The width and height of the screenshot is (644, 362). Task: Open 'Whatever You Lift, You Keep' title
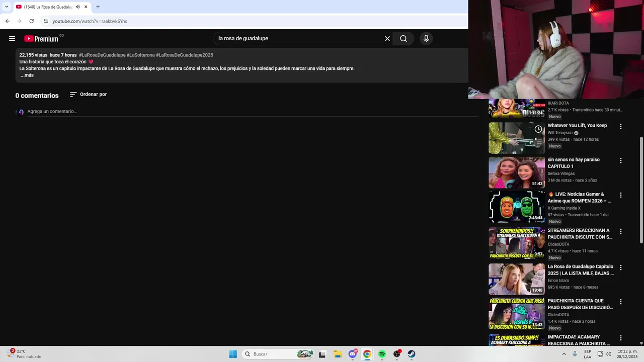click(577, 126)
